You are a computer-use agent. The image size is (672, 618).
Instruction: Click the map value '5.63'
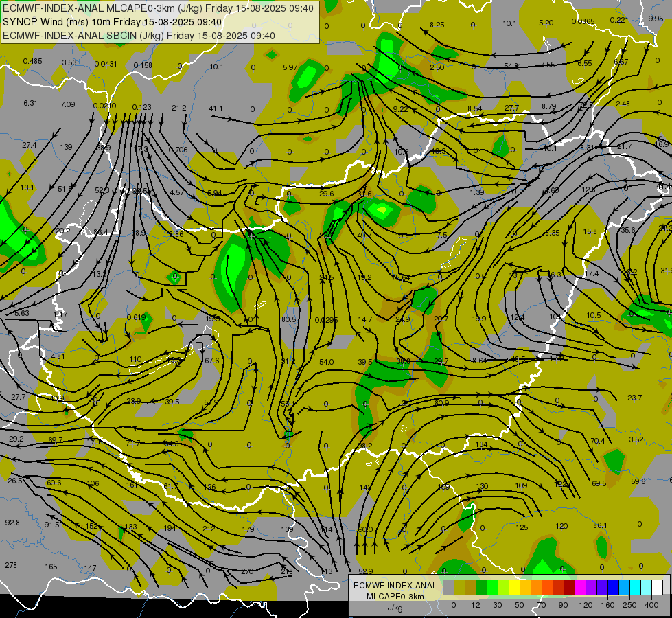tap(21, 313)
